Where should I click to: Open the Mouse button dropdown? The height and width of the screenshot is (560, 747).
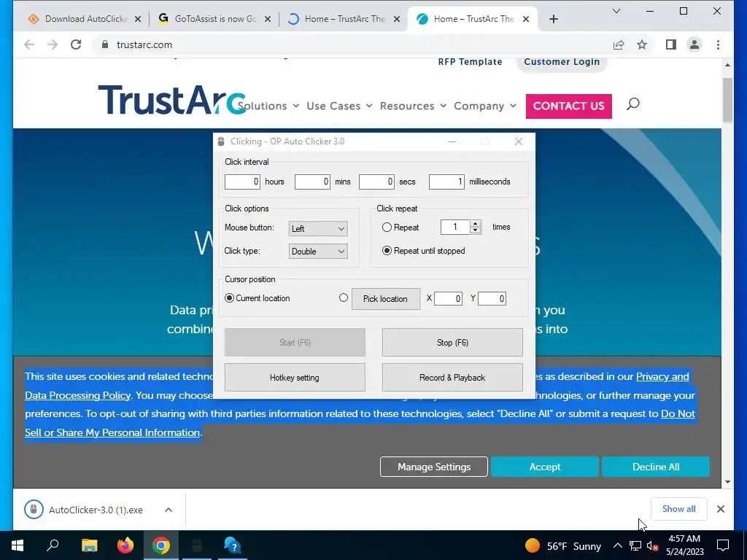point(318,228)
